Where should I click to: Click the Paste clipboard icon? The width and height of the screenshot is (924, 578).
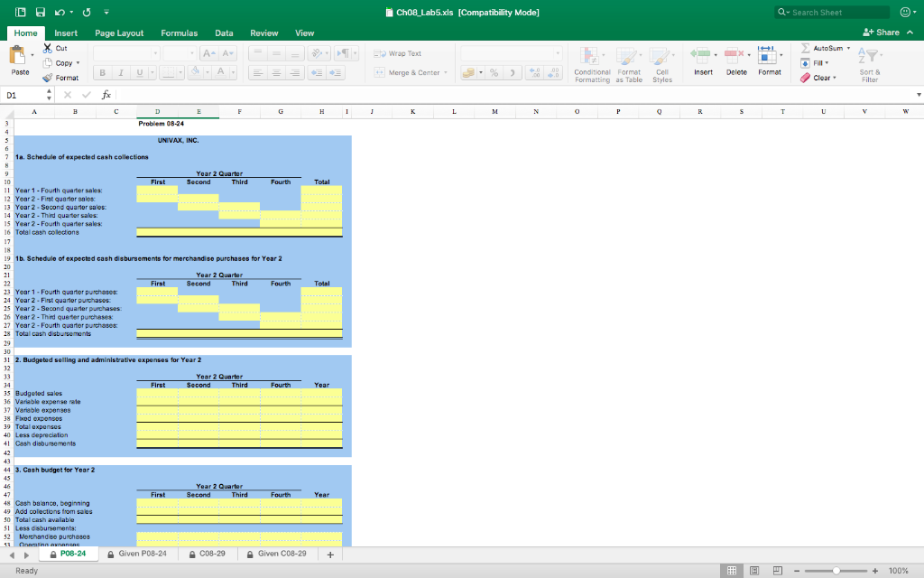pyautogui.click(x=18, y=55)
